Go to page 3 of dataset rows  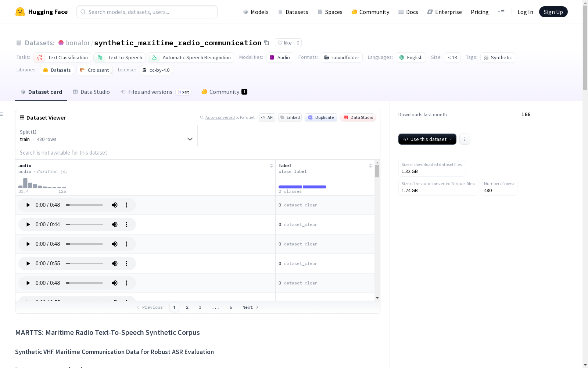click(x=200, y=307)
